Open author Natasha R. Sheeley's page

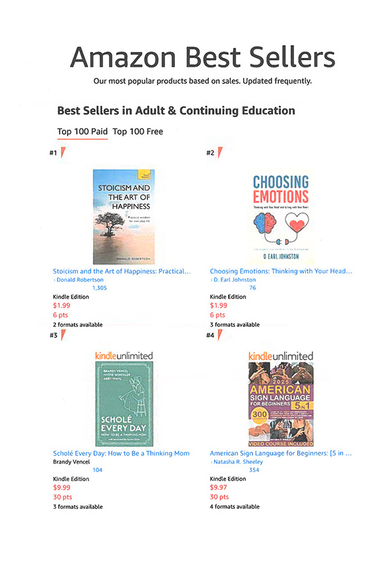(x=238, y=462)
